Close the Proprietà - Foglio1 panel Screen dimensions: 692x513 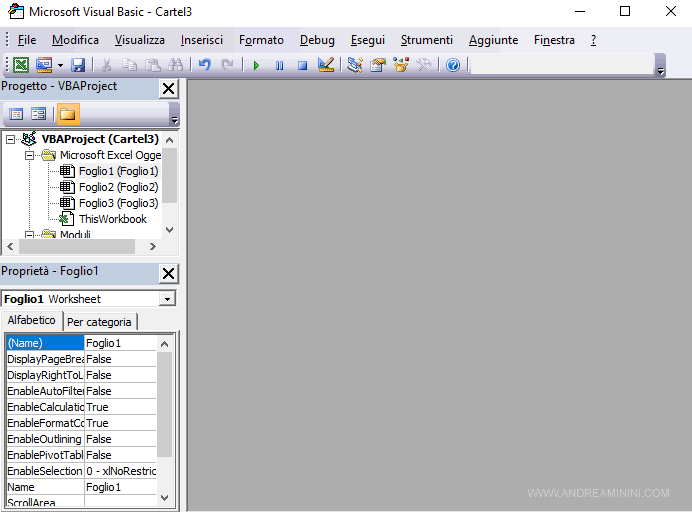pos(168,274)
